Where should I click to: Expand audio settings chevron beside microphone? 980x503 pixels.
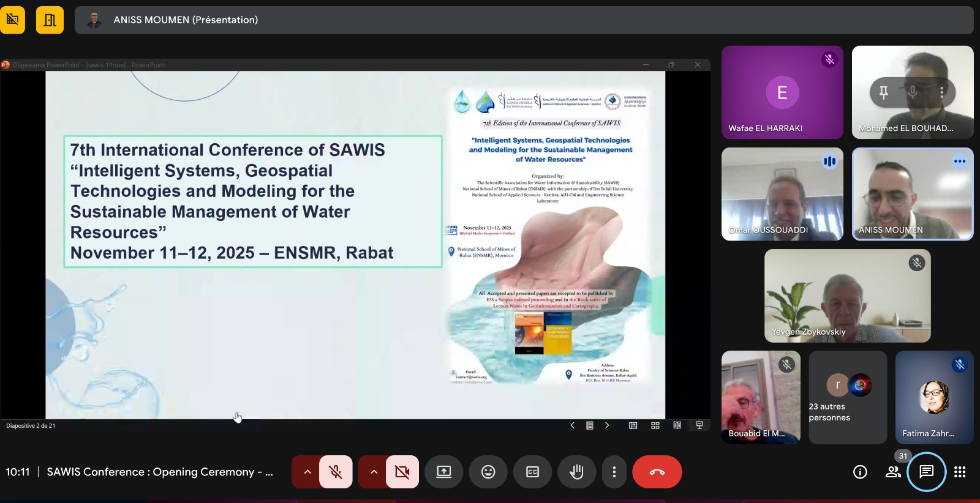307,472
